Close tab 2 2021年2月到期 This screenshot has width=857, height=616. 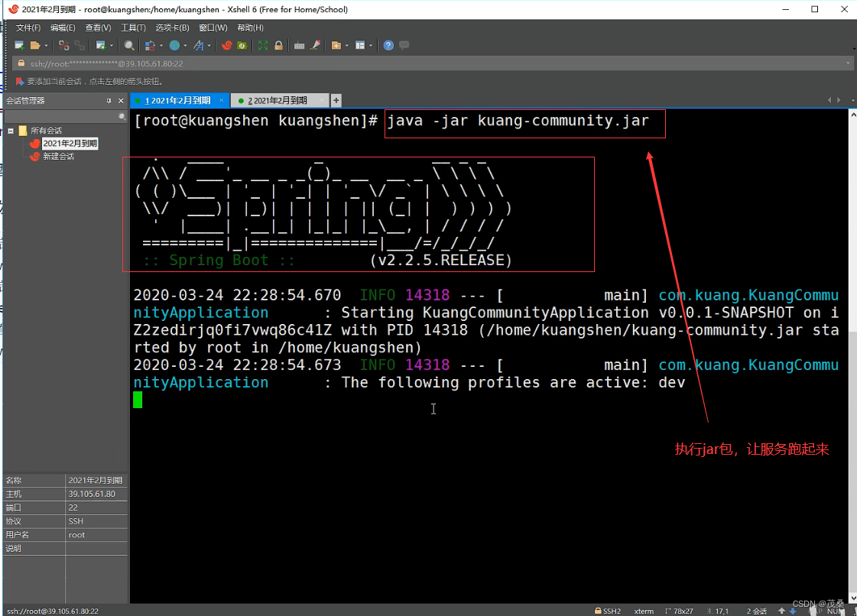(x=321, y=100)
